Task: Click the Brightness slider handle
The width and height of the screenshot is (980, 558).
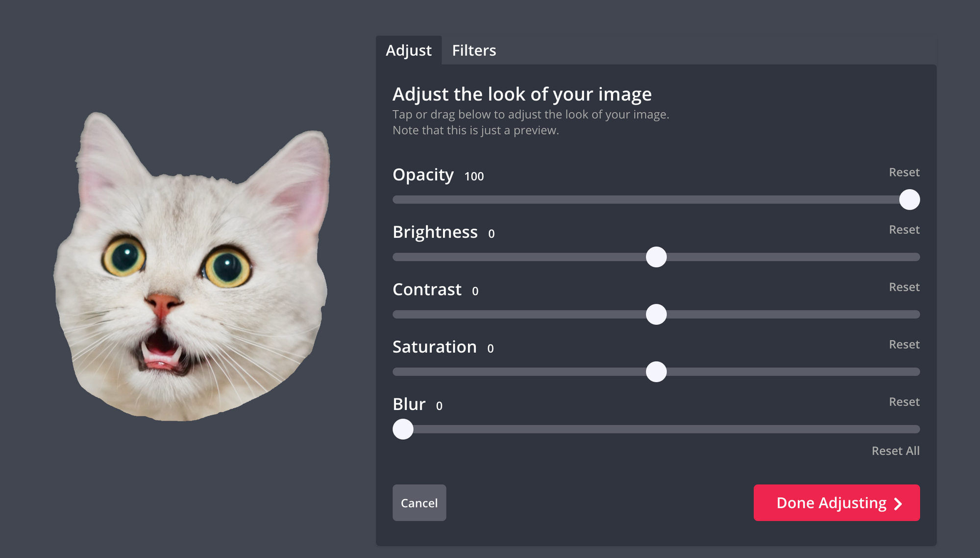Action: point(656,257)
